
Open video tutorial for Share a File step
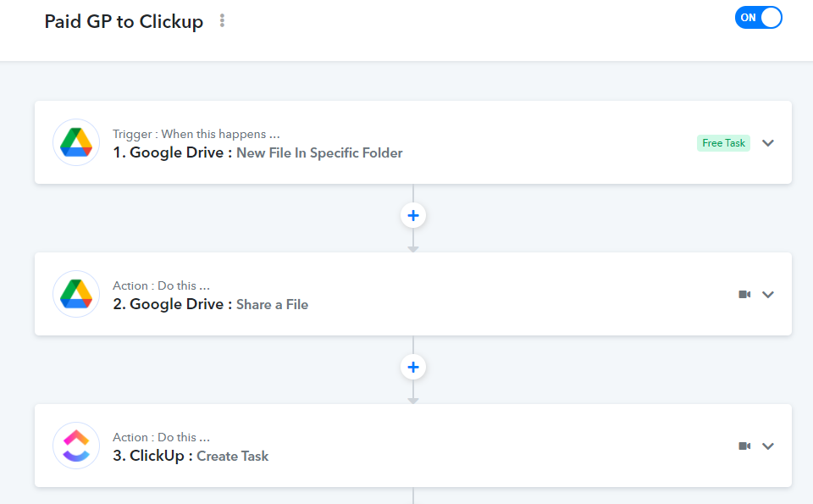(x=744, y=295)
